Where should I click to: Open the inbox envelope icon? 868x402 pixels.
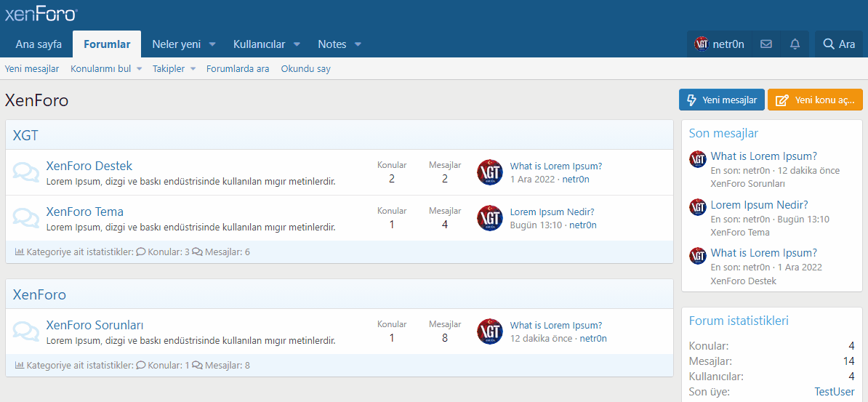[765, 44]
